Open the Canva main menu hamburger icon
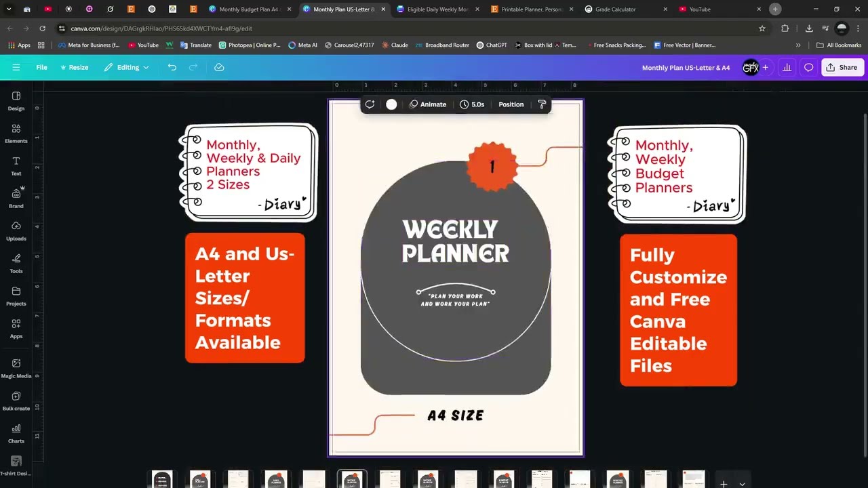This screenshot has width=868, height=488. tap(16, 67)
